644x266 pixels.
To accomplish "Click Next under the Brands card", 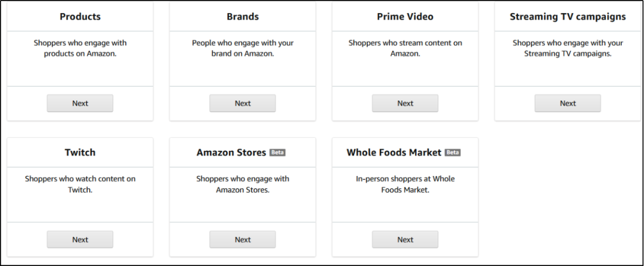I will point(243,103).
